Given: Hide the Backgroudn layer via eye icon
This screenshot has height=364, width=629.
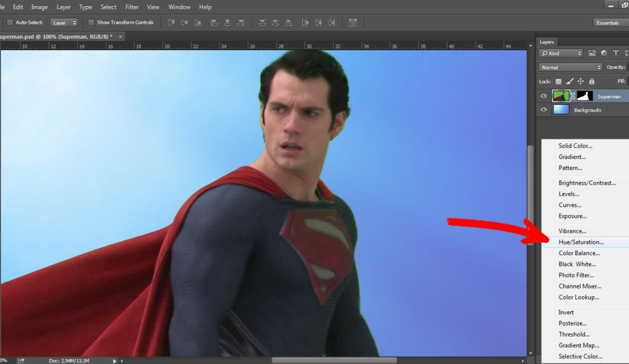Looking at the screenshot, I should pos(543,109).
